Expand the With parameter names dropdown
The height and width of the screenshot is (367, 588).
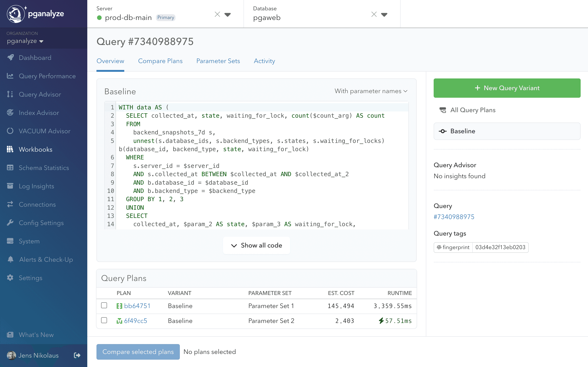pos(371,91)
